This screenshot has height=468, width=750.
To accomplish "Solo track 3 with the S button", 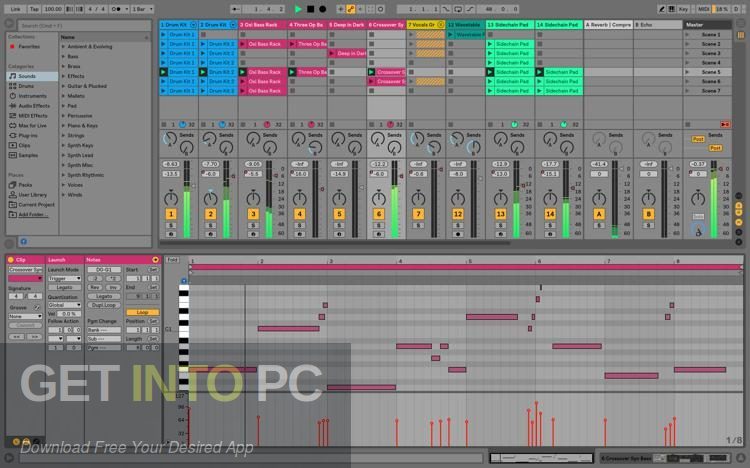I will (253, 225).
